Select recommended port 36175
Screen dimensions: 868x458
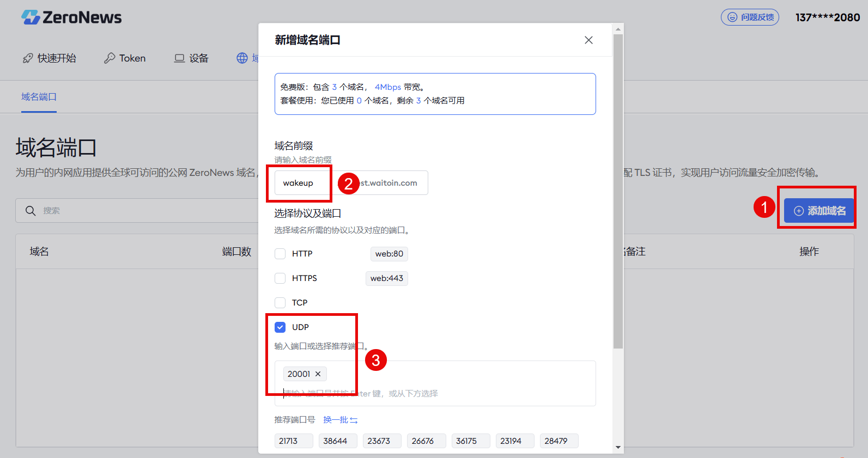(471, 441)
